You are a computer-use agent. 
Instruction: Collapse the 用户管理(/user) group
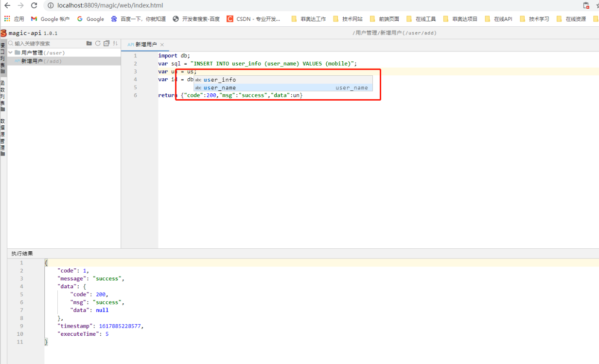(x=10, y=52)
